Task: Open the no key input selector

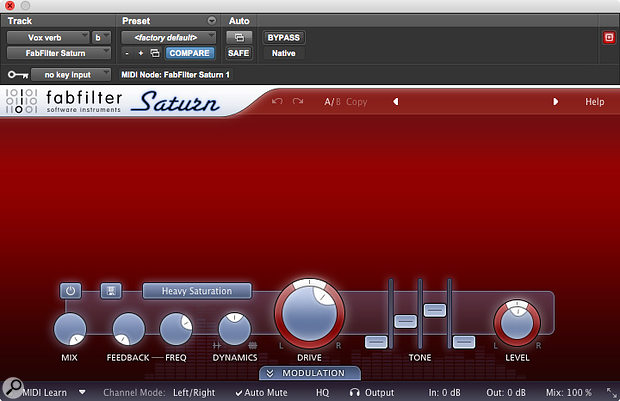Action: tap(71, 74)
